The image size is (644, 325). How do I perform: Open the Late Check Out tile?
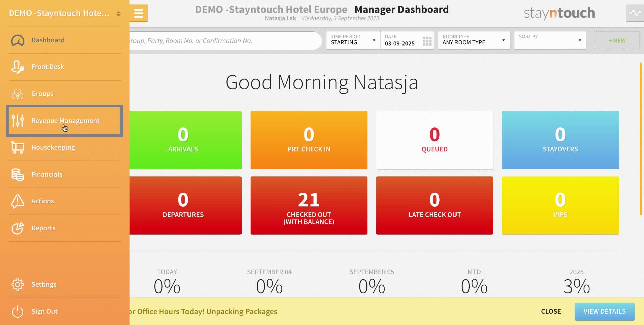(435, 205)
